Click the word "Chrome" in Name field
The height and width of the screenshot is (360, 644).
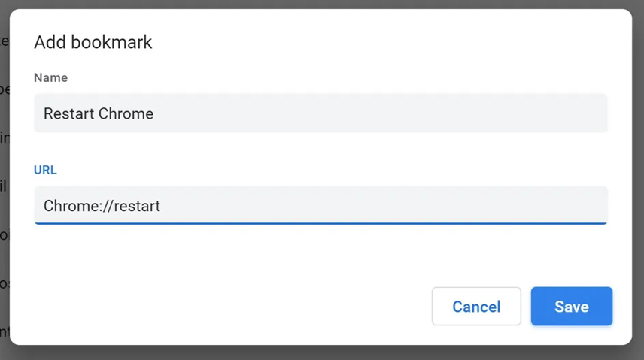[126, 113]
